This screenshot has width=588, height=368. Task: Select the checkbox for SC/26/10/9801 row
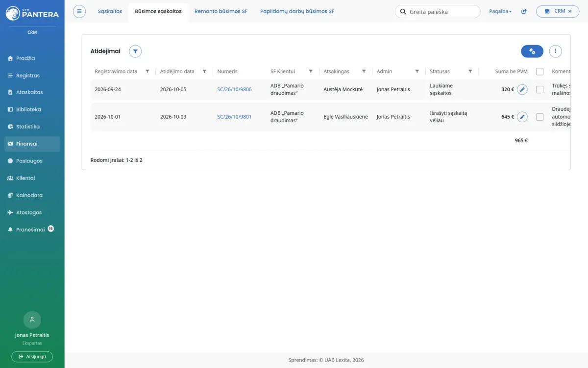[539, 117]
